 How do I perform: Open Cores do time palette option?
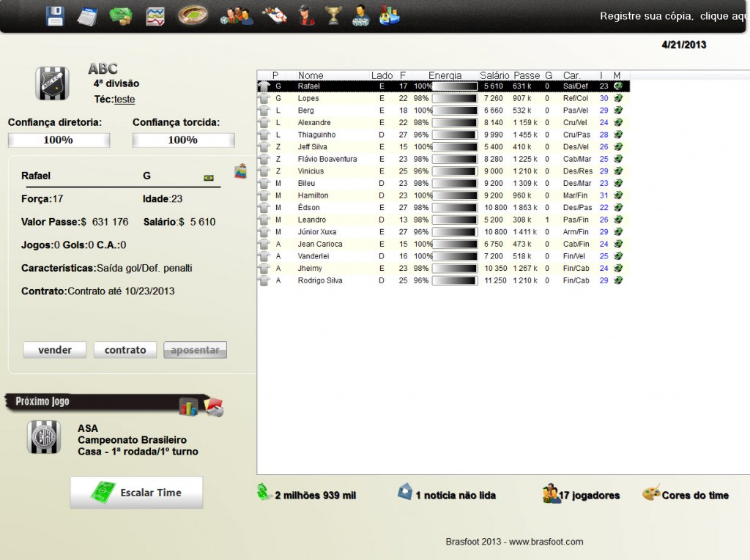click(694, 496)
